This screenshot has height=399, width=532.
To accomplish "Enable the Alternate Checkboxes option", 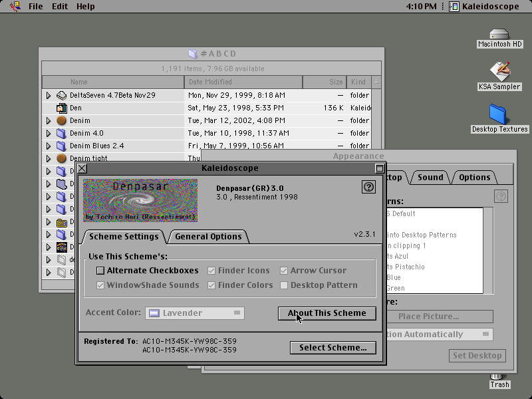I will coord(100,271).
